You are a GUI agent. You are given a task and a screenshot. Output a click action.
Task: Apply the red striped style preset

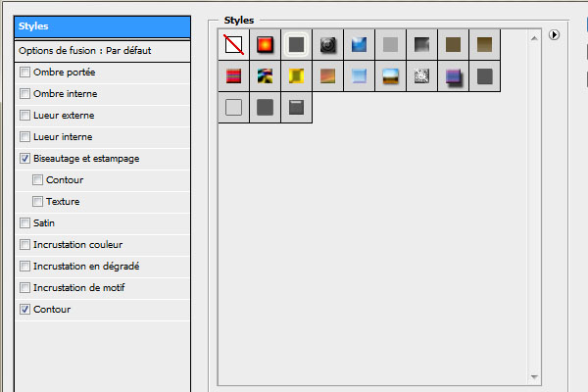point(233,76)
